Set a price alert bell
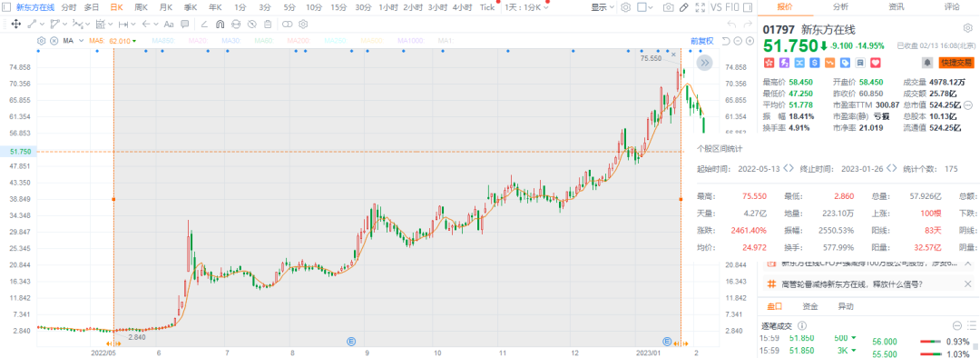Viewport: 980px width, 358px height. point(927,63)
